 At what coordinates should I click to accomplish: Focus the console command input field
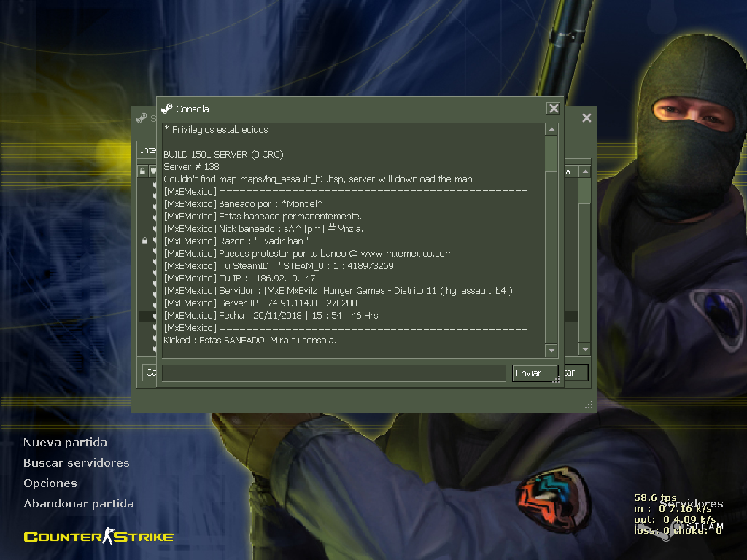click(333, 373)
